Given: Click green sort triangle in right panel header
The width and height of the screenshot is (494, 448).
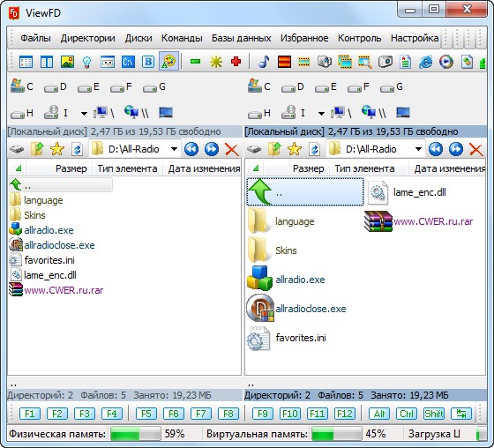Looking at the screenshot, I should (x=256, y=168).
